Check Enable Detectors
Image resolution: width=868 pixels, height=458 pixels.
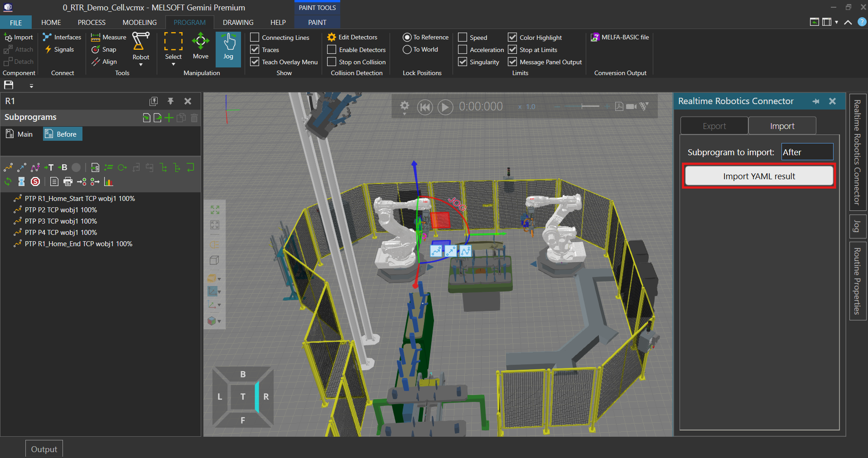click(332, 49)
